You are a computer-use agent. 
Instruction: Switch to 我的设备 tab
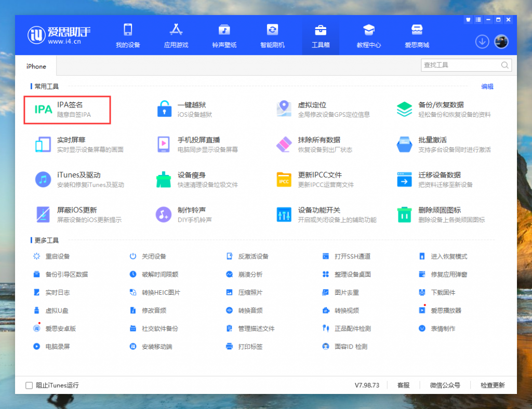[128, 35]
